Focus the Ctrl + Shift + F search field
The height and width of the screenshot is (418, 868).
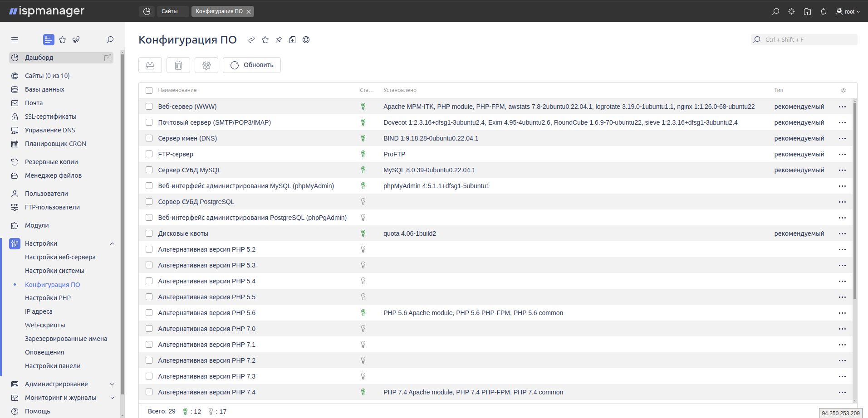(x=804, y=40)
